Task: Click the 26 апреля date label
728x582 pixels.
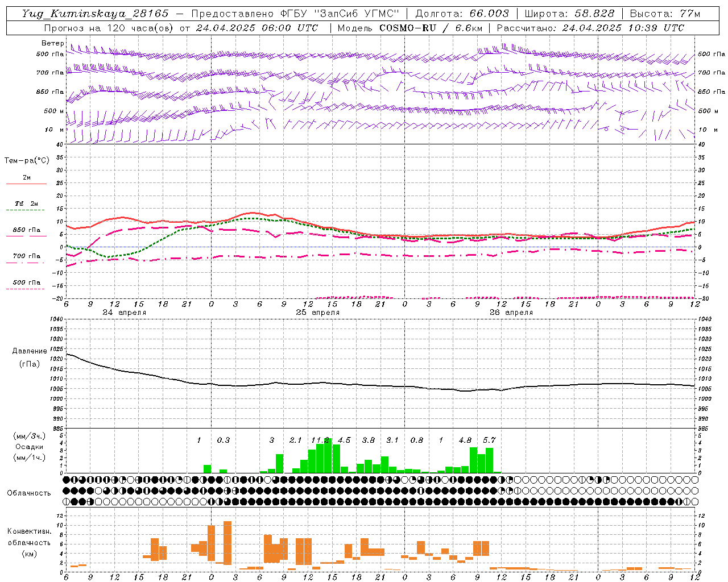Action: (x=511, y=313)
